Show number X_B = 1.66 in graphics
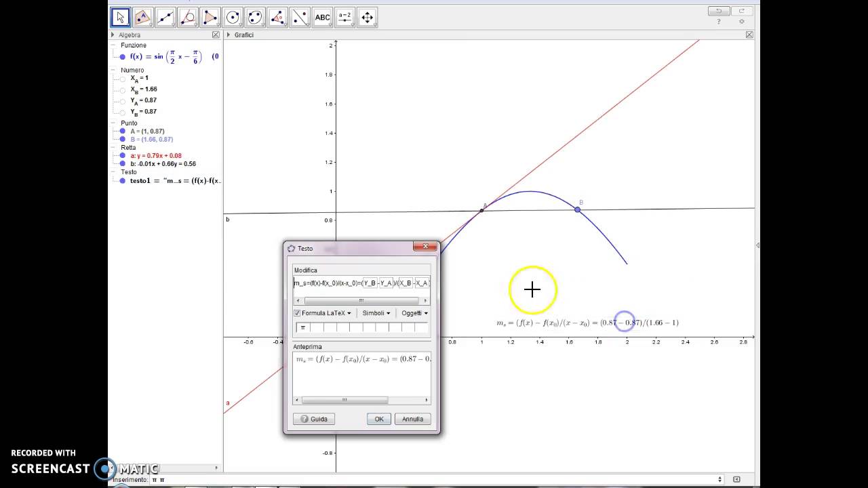Viewport: 868px width, 488px height. (123, 89)
